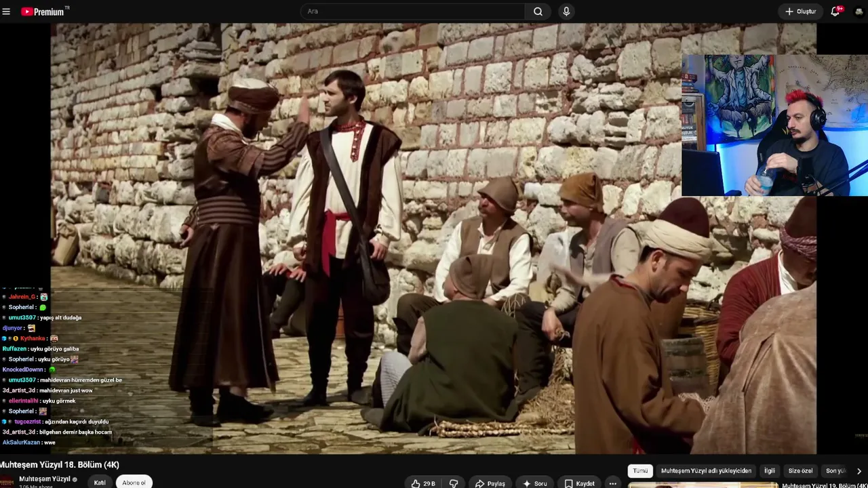Click the streamer webcam overlay

(x=774, y=125)
